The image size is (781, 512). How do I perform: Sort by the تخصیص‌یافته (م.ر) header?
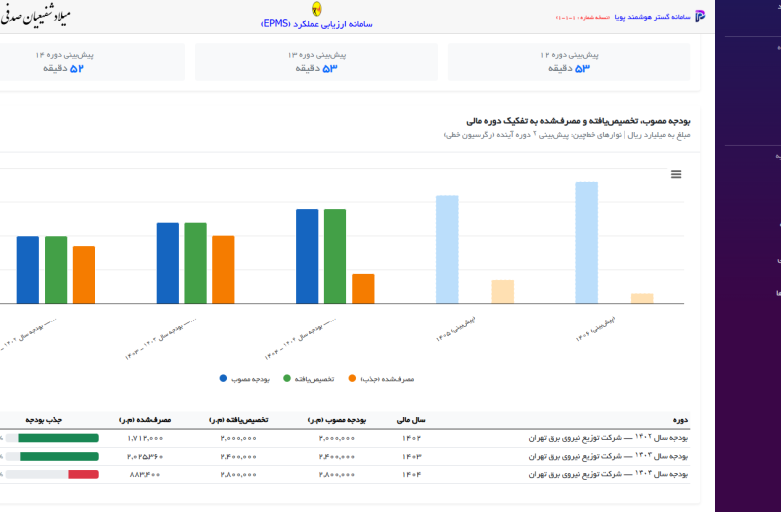[239, 420]
